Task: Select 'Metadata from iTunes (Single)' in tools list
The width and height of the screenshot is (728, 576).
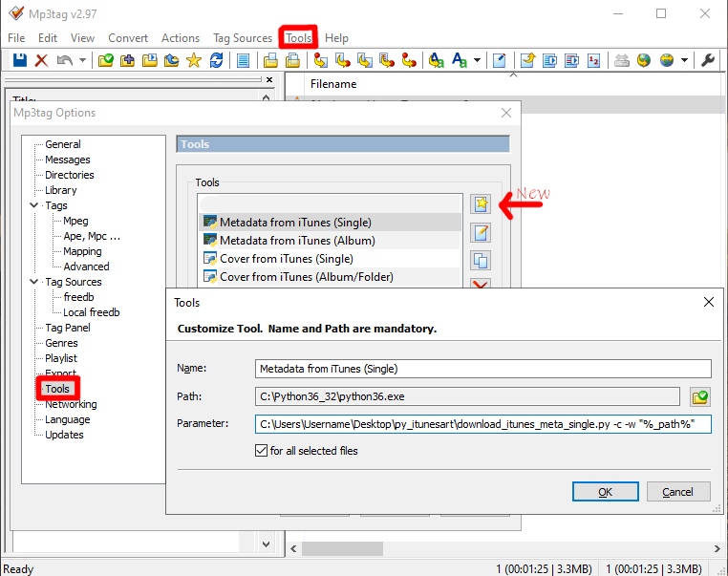Action: (x=330, y=223)
